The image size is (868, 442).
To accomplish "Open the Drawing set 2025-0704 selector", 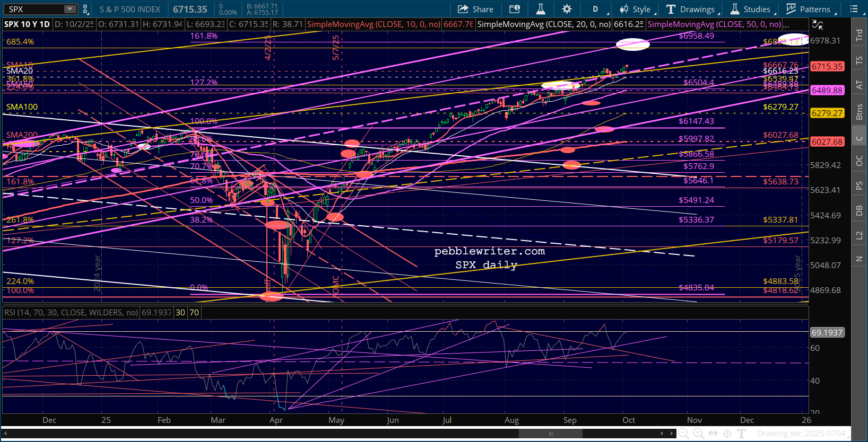I will [x=802, y=434].
